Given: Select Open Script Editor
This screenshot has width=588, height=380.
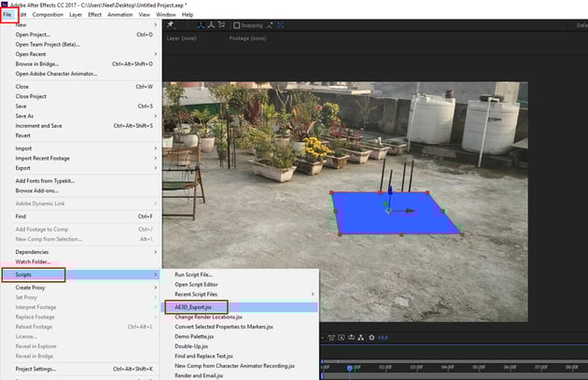Looking at the screenshot, I should pos(240,285).
